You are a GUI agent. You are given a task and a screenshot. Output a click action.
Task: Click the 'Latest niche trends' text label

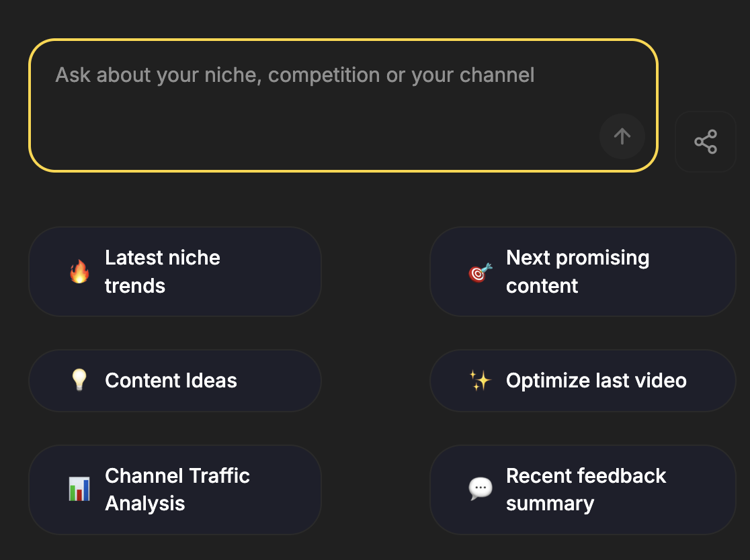point(163,271)
